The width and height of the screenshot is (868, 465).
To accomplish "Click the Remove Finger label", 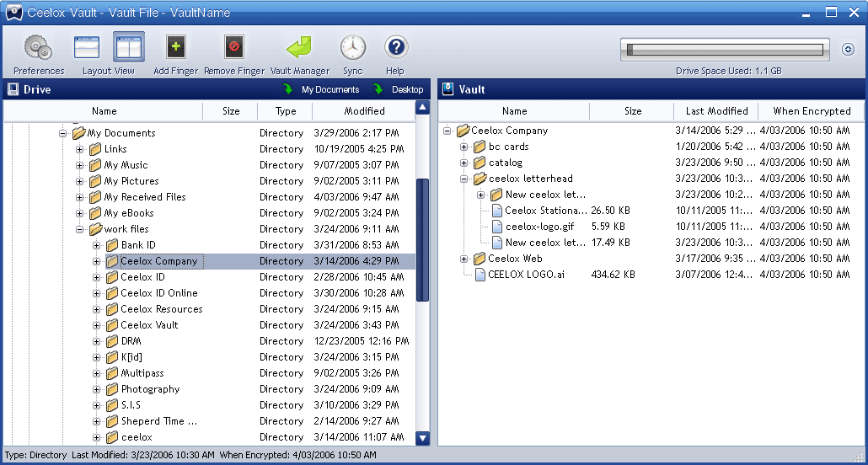I will 234,71.
